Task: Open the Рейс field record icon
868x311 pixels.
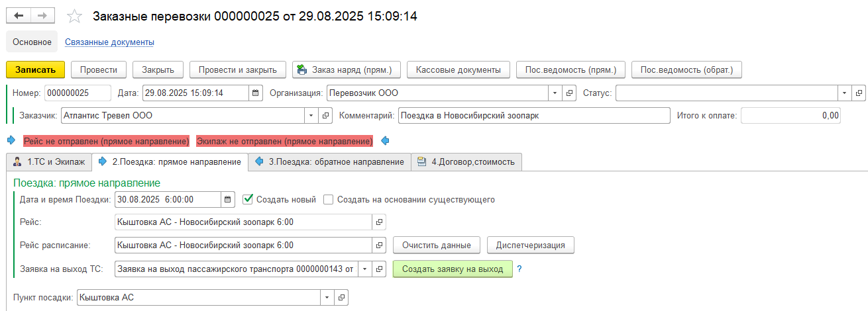Action: [380, 222]
